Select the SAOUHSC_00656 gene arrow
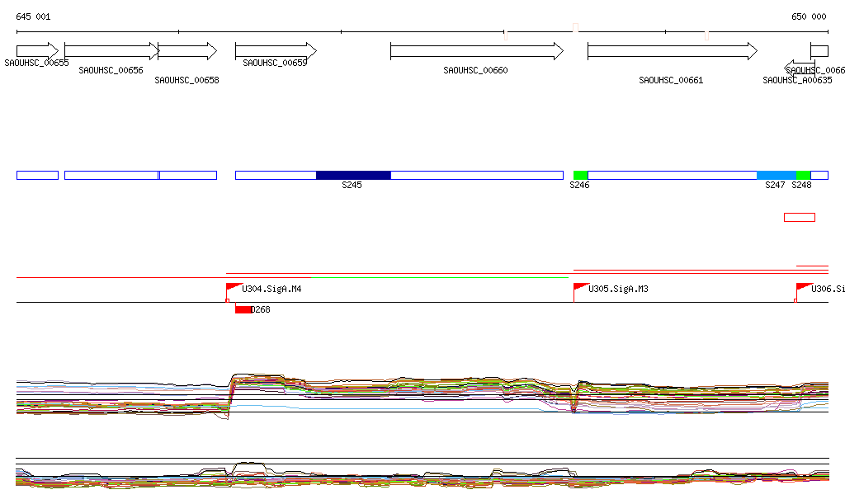 click(111, 51)
